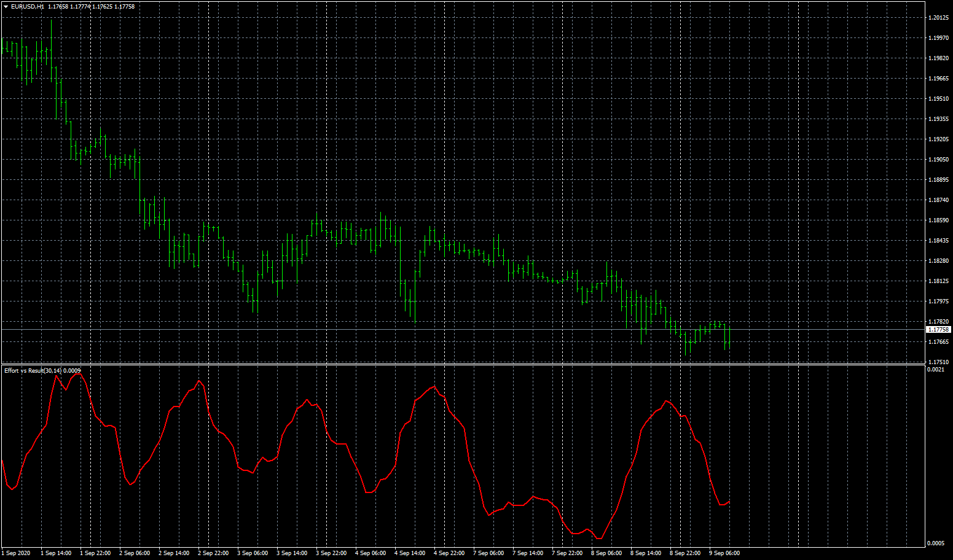Click the EURUSD,H1 symbol label
953x560 pixels.
[x=28, y=7]
